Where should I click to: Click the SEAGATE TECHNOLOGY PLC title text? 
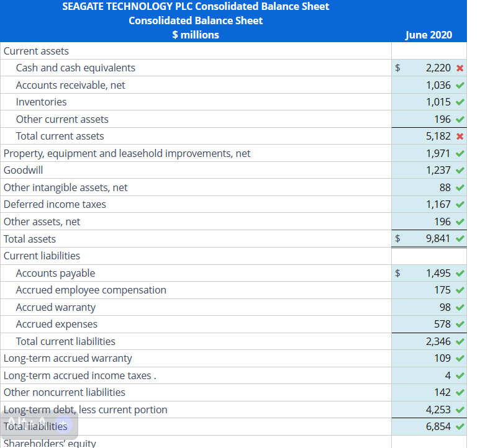[196, 6]
